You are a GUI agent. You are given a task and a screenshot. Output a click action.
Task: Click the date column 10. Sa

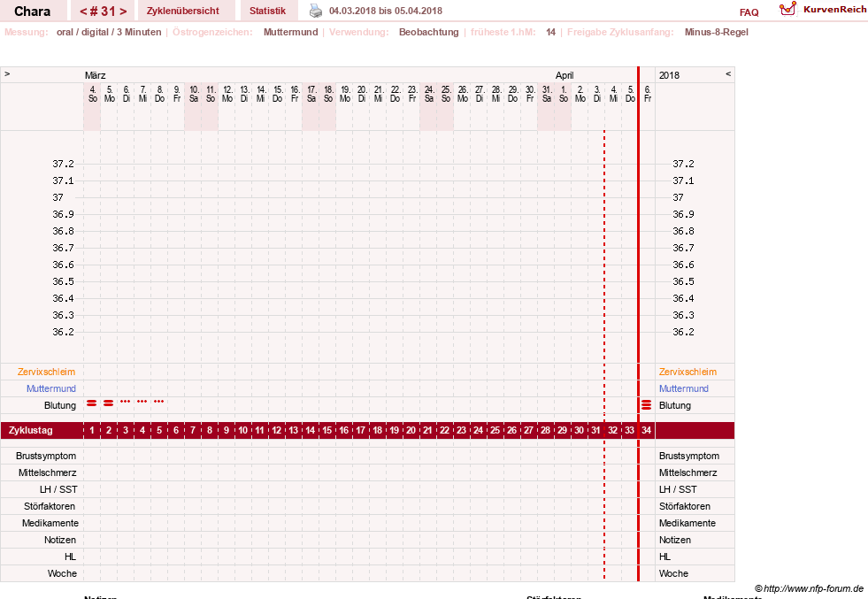(194, 94)
